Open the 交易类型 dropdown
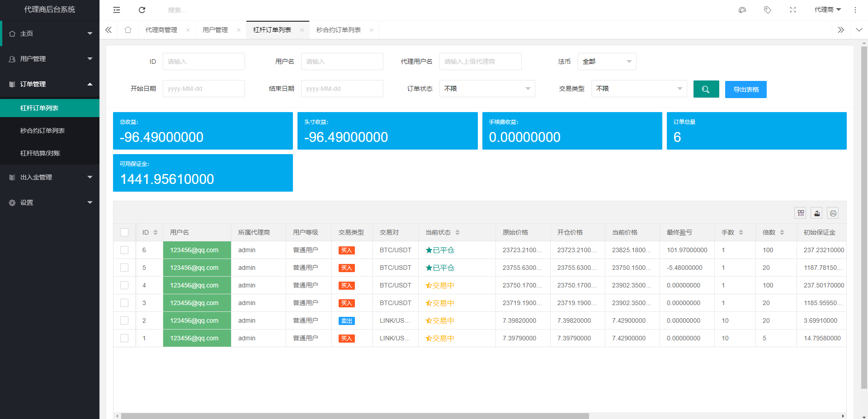 tap(639, 89)
